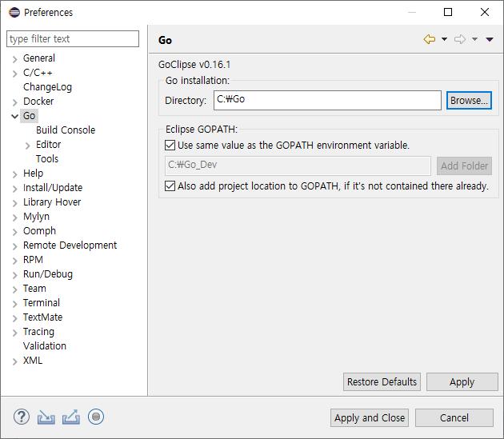The image size is (504, 439).
Task: Expand the Tracing tree node
Action: tap(14, 333)
